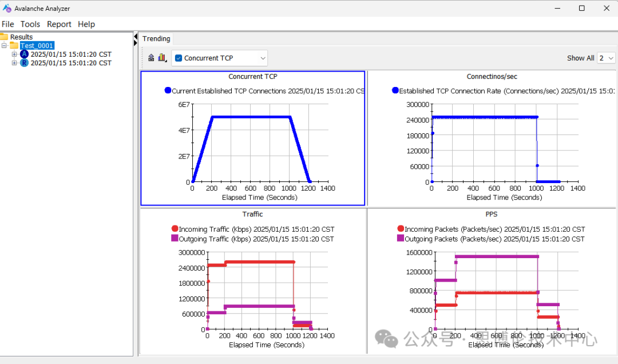Select the Results root folder icon
The width and height of the screenshot is (618, 364).
pos(4,37)
